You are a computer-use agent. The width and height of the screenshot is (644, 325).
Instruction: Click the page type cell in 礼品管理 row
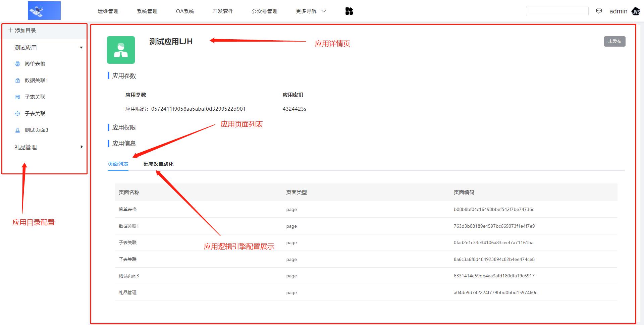[291, 293]
